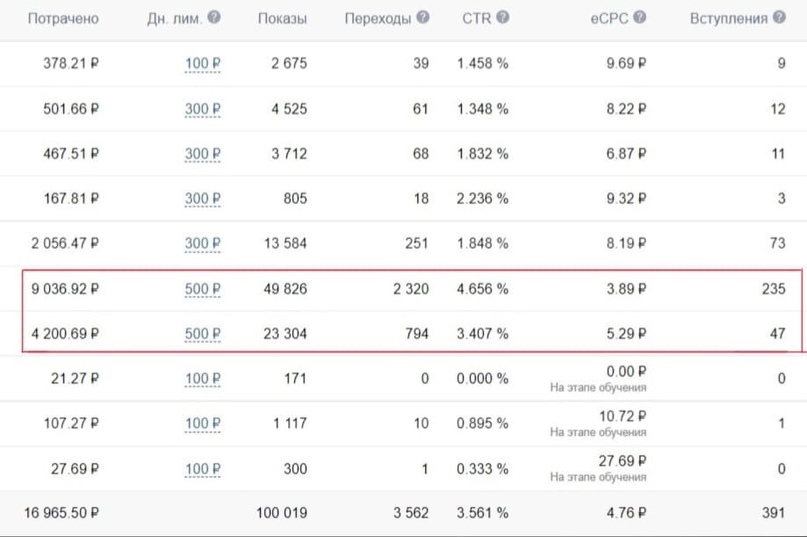Click impressions value 13 584
The image size is (807, 537).
click(286, 243)
